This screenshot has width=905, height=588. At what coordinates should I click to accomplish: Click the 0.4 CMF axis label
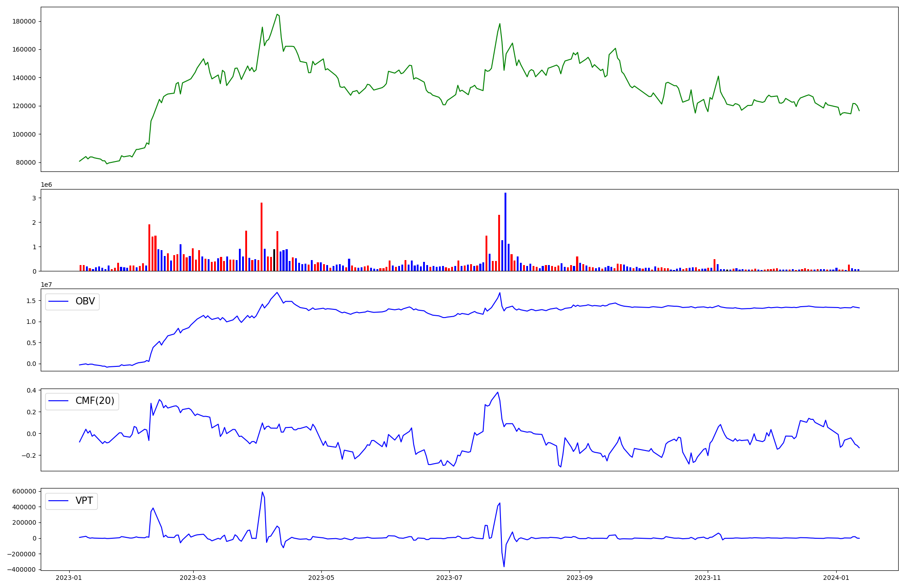click(x=31, y=390)
